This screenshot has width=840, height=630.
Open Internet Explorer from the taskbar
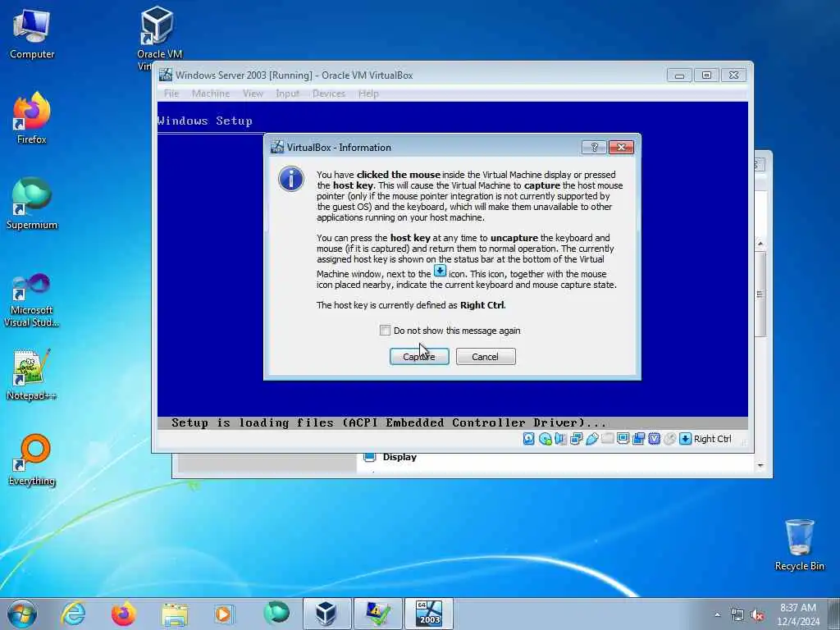point(73,614)
